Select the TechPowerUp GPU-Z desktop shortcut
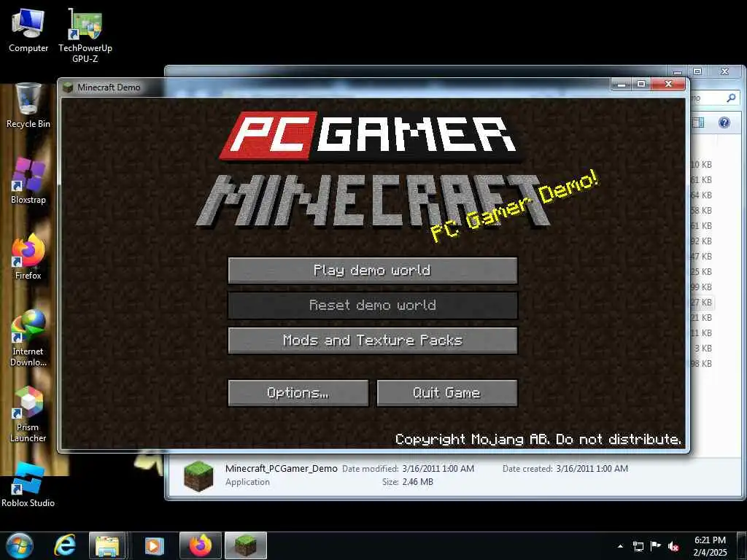This screenshot has height=560, width=747. point(85,36)
